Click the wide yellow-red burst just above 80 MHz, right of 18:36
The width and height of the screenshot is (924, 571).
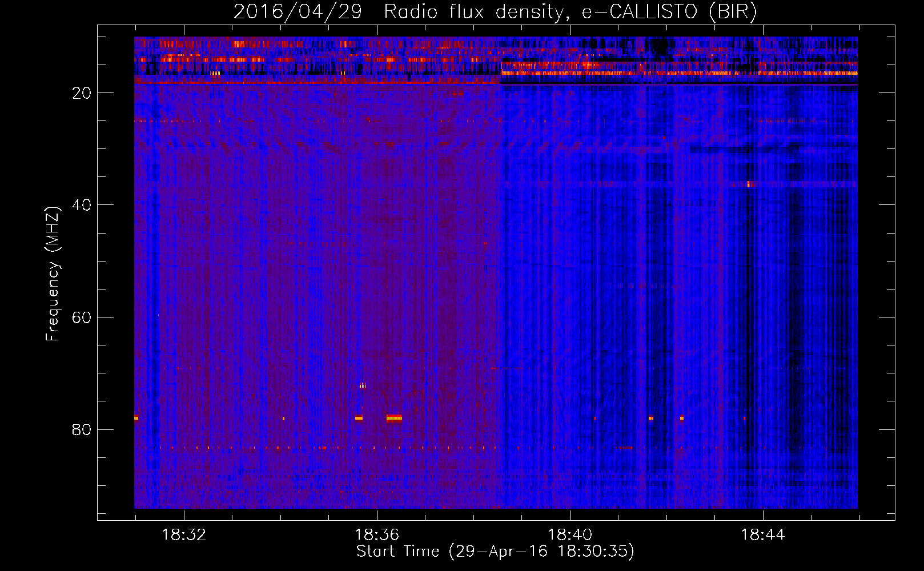click(394, 418)
